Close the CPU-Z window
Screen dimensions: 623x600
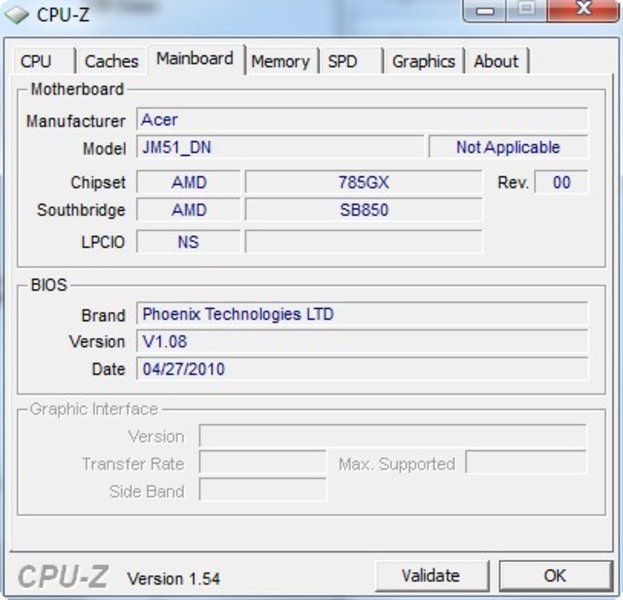tap(583, 10)
